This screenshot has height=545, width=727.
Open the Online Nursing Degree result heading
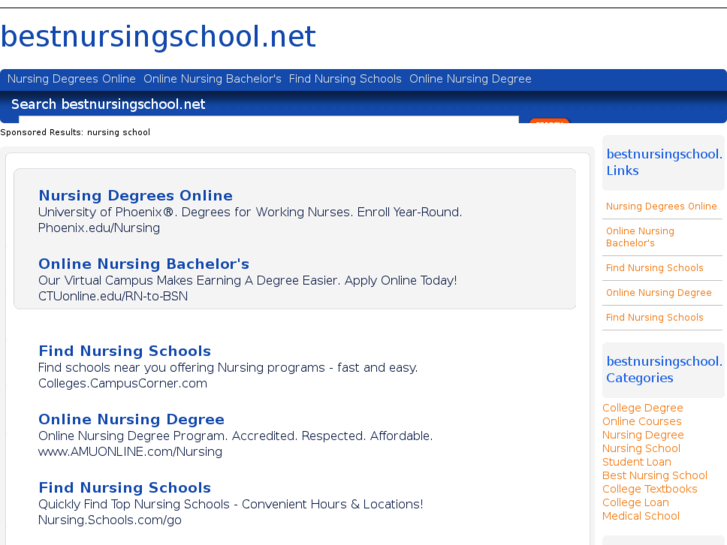[x=131, y=419]
